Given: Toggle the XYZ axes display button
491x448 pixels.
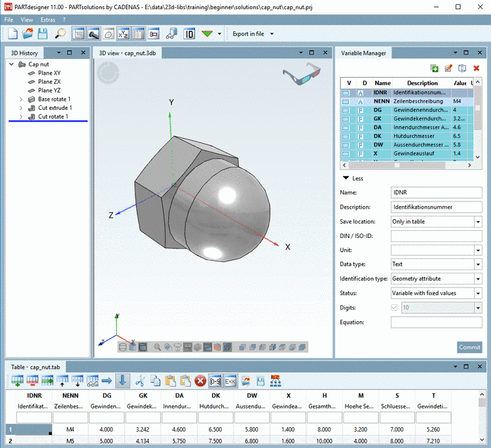Looking at the screenshot, I should (x=123, y=33).
